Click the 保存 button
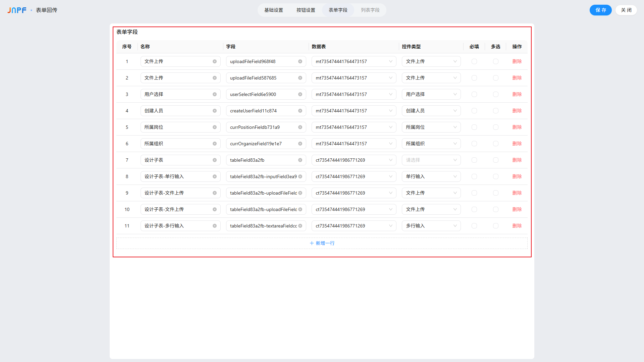This screenshot has height=362, width=644. [600, 10]
